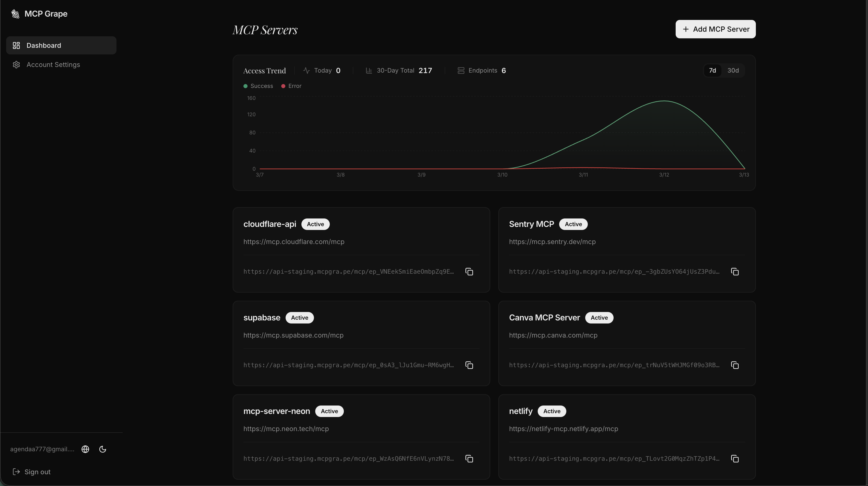Screen dimensions: 868x486
Task: Open Account Settings from the sidebar
Action: click(53, 64)
